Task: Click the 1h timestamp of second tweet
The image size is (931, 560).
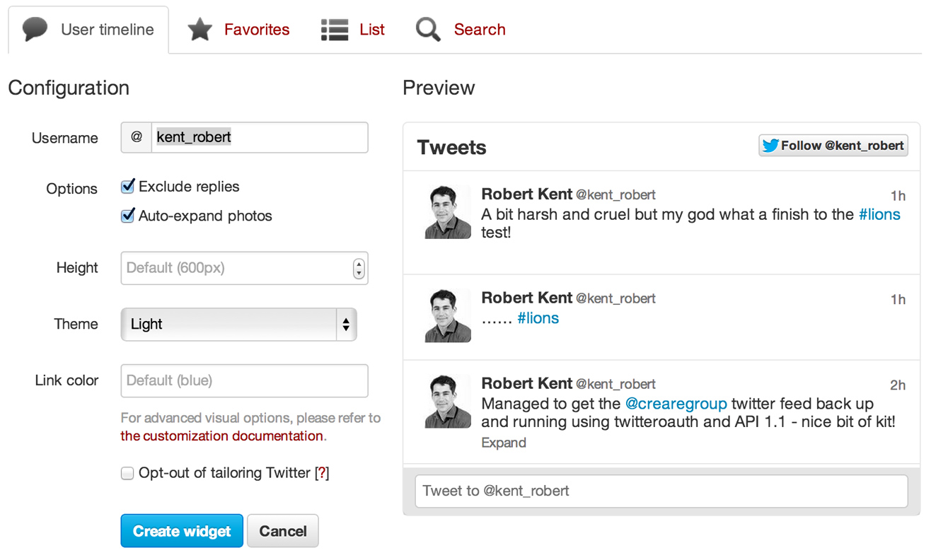Action: (898, 300)
